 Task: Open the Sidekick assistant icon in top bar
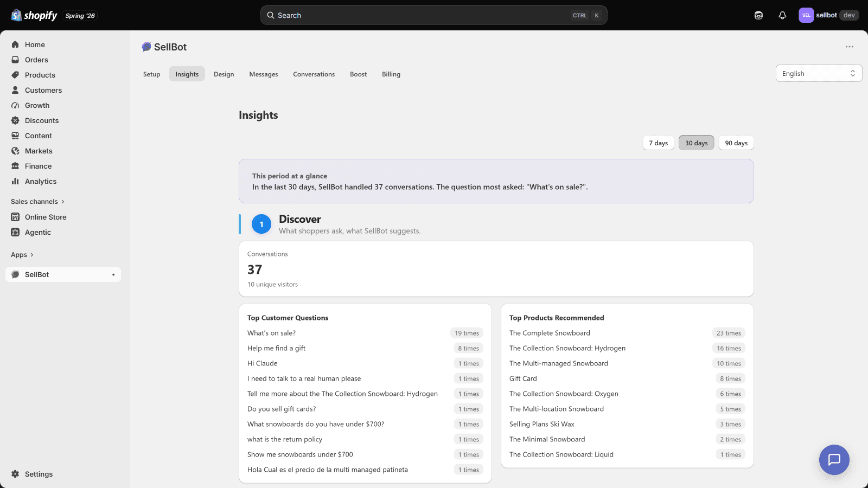[758, 15]
